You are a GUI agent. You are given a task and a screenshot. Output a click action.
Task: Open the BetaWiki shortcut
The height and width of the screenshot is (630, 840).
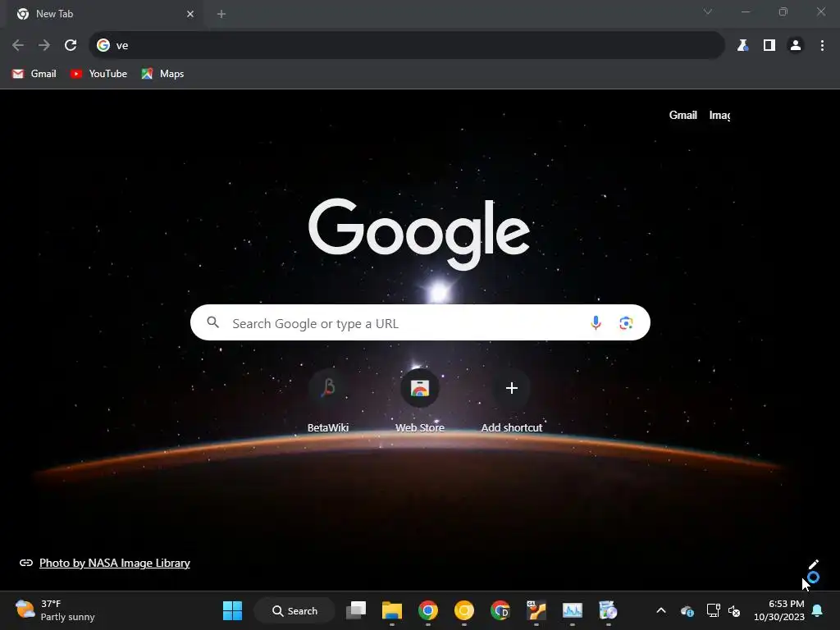[328, 400]
